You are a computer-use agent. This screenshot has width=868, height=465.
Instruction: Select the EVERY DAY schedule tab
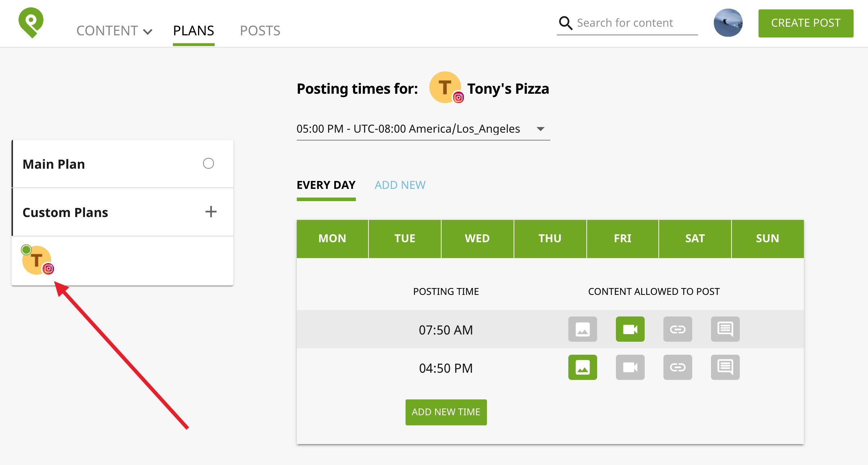(x=326, y=185)
